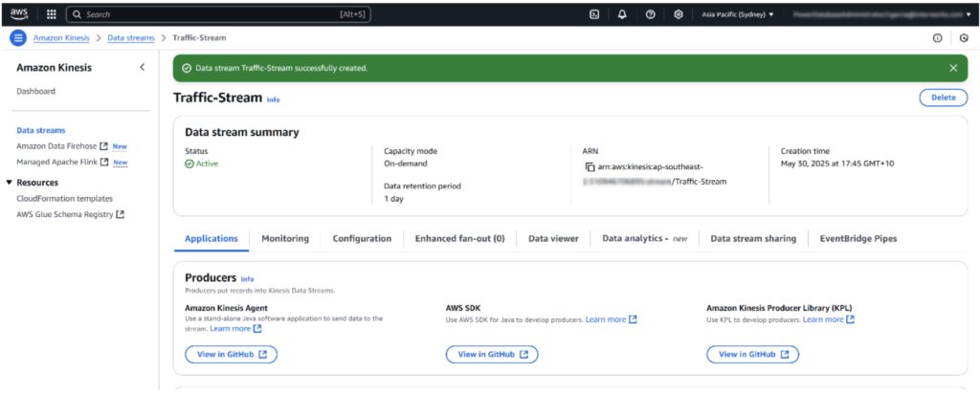This screenshot has width=980, height=394.
Task: Click external-link icon beside AWS Glue Schema Registry
Action: click(121, 215)
